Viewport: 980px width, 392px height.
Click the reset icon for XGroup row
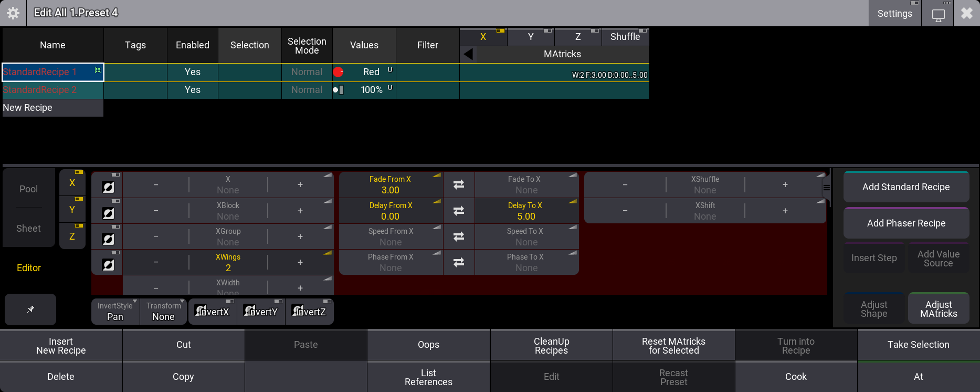[108, 239]
